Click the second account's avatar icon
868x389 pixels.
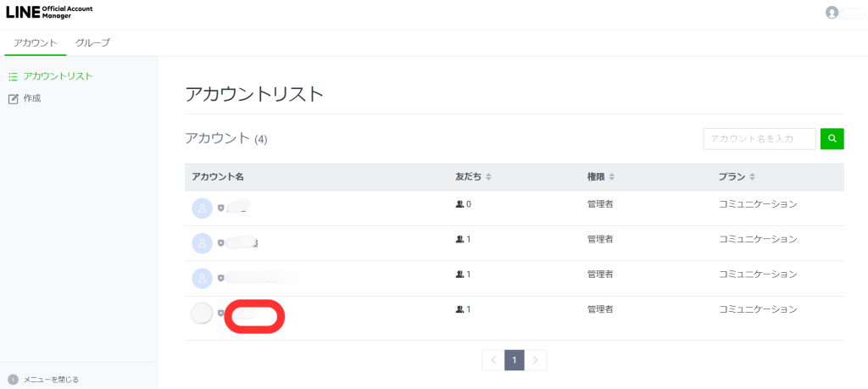[202, 243]
